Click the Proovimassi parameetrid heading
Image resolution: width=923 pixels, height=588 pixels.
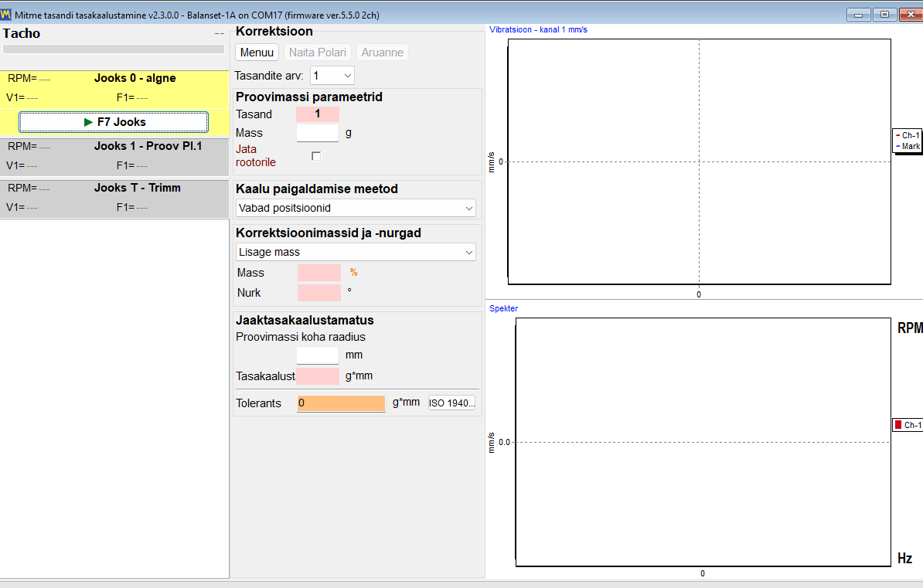(x=309, y=97)
